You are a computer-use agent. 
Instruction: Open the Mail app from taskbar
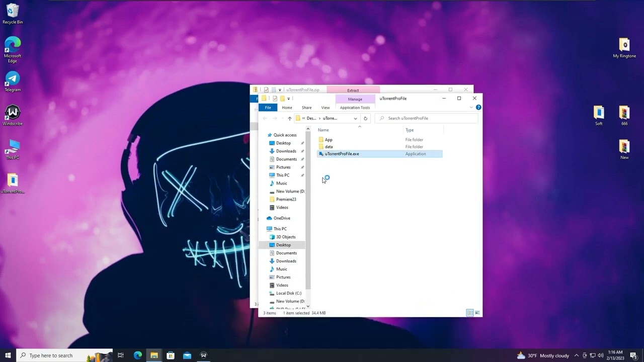[187, 355]
